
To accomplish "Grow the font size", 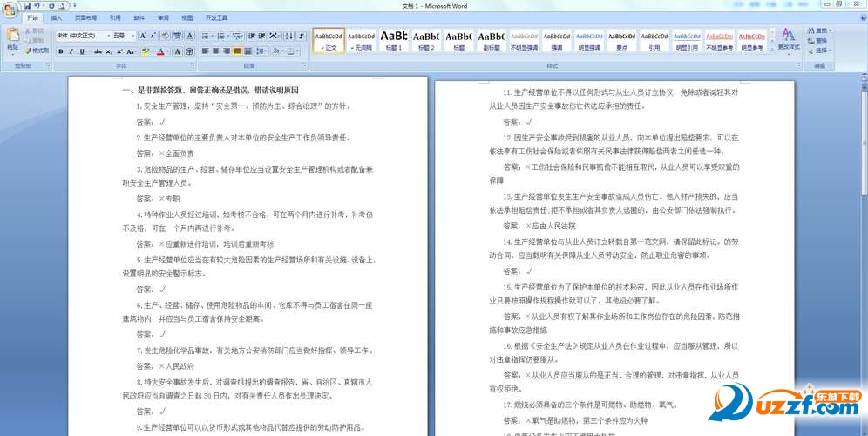I will coord(143,36).
